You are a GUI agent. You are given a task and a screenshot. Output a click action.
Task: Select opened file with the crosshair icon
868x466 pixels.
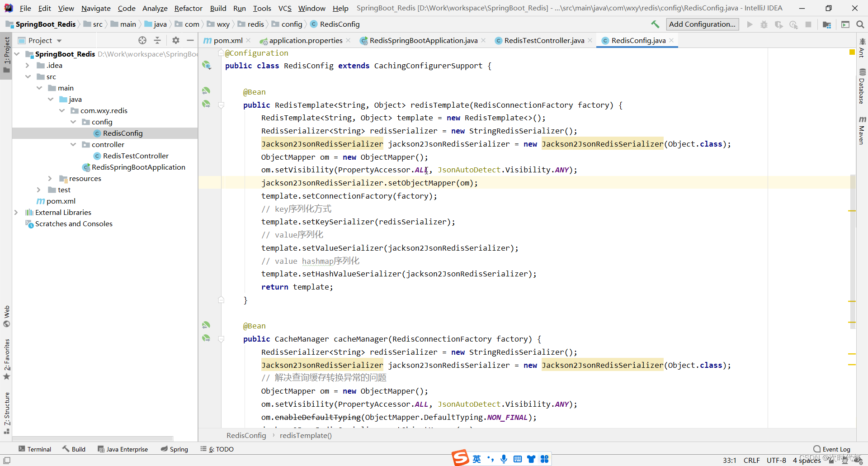[x=142, y=40]
